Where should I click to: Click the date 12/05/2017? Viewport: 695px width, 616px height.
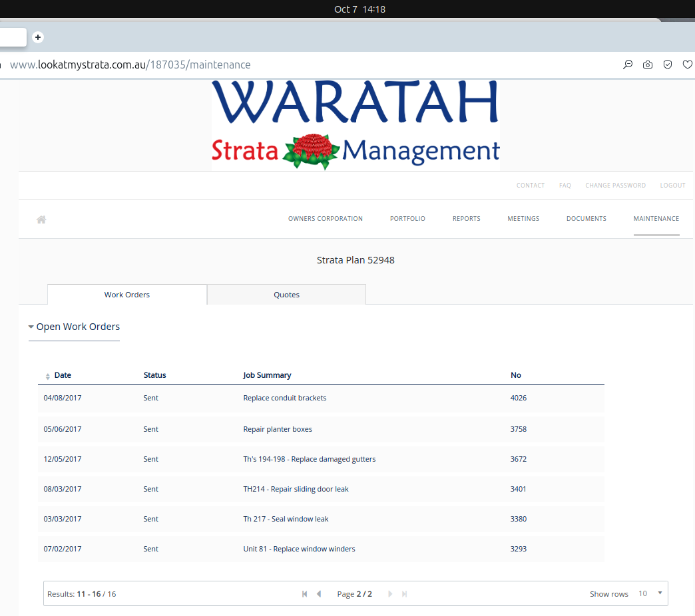[x=63, y=459]
